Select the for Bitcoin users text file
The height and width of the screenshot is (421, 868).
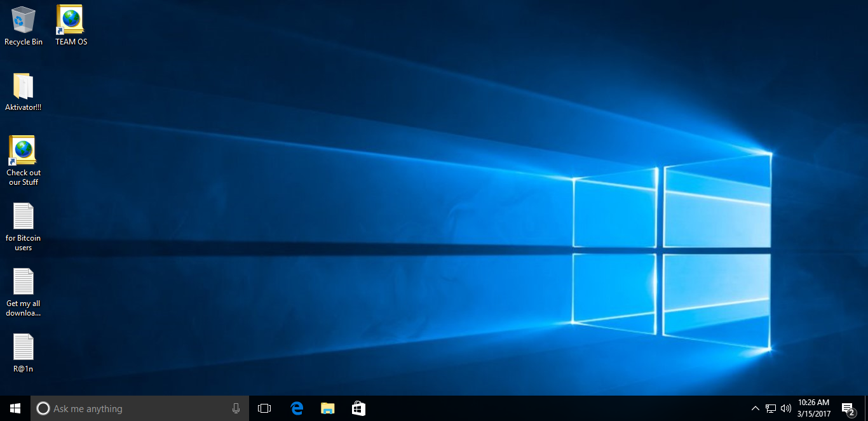[24, 227]
